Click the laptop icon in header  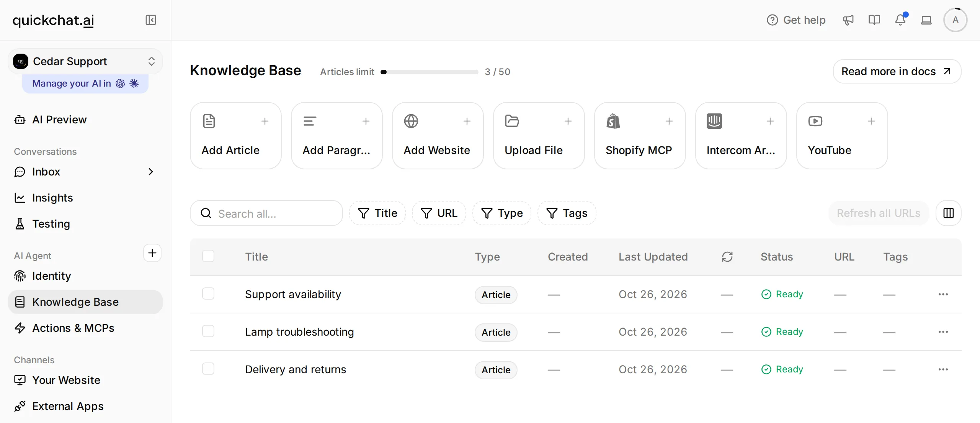926,20
